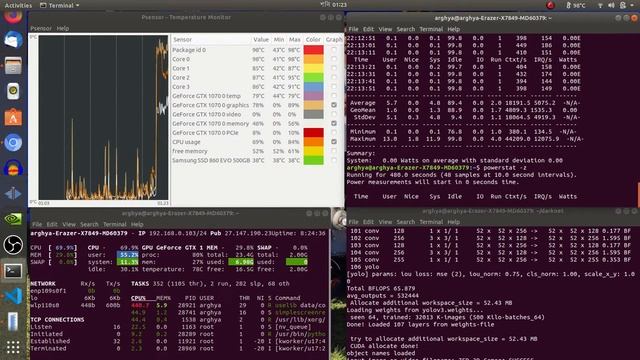Launch Chromium browser from the dock

click(x=13, y=143)
